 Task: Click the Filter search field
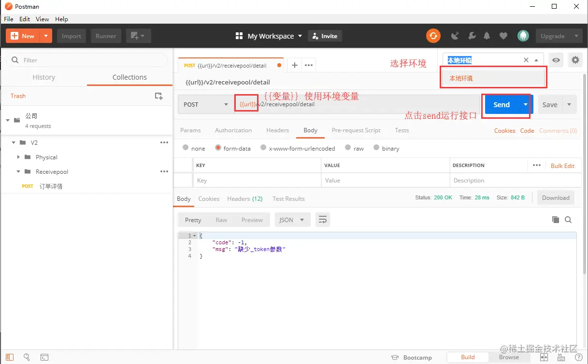pos(87,60)
